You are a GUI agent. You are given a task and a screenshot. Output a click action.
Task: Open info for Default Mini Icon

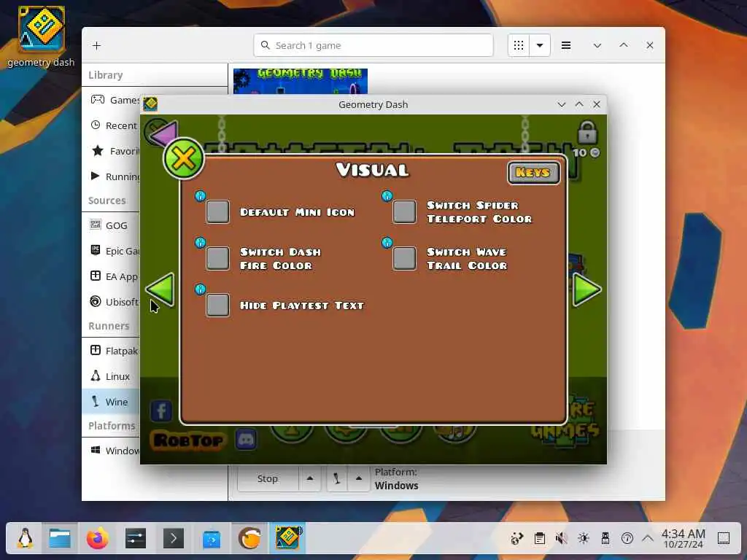(200, 195)
